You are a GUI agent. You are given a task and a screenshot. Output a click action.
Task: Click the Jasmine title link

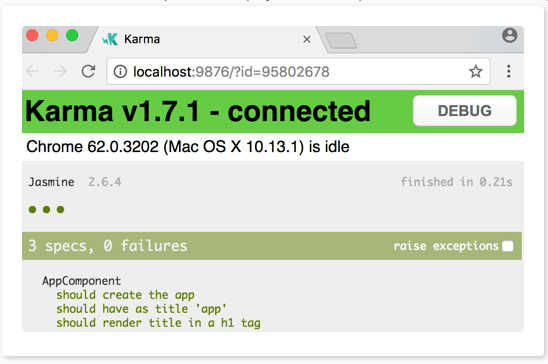pyautogui.click(x=51, y=182)
